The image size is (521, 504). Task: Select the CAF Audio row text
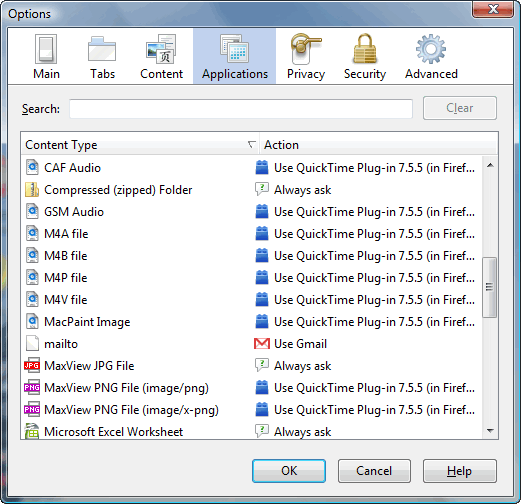click(72, 168)
